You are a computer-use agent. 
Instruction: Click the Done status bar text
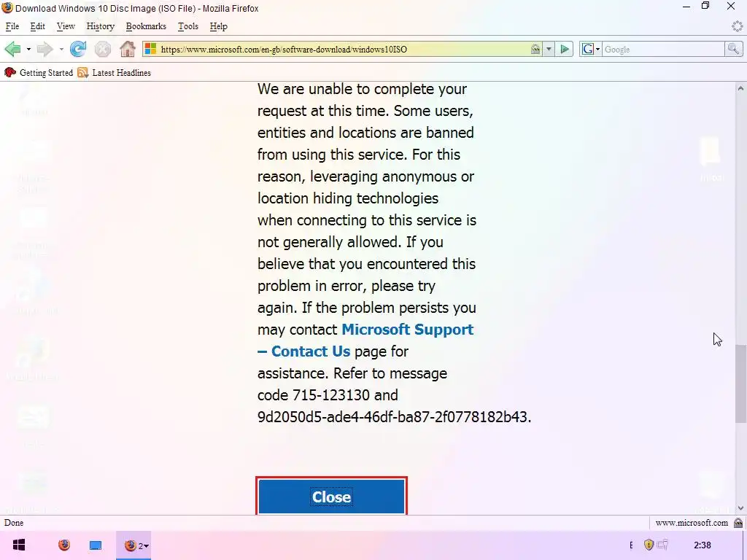click(14, 523)
